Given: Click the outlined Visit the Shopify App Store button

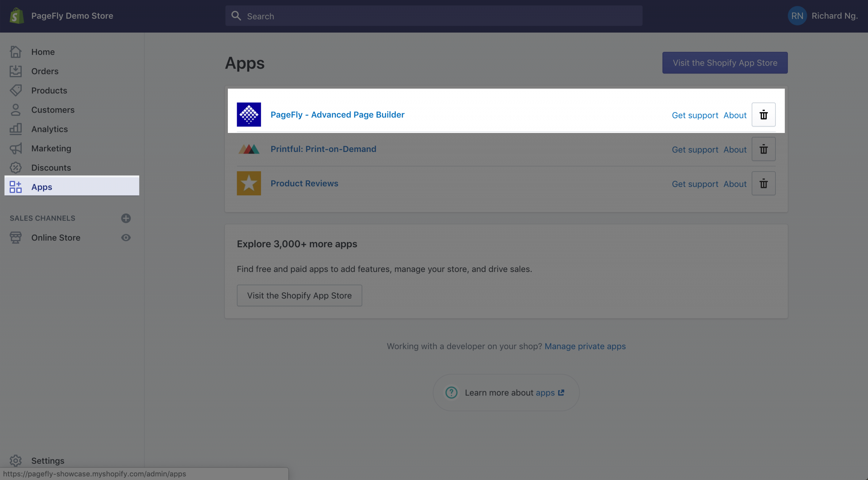Looking at the screenshot, I should click(299, 295).
